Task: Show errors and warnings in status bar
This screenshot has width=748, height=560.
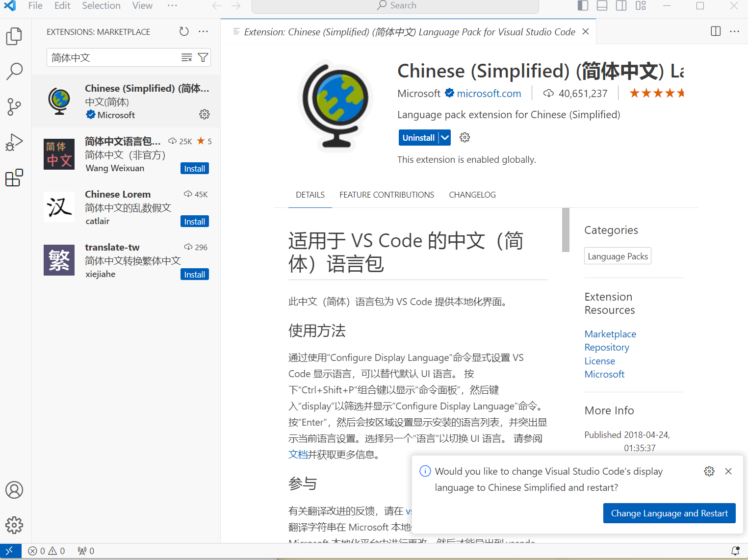Action: pos(47,551)
